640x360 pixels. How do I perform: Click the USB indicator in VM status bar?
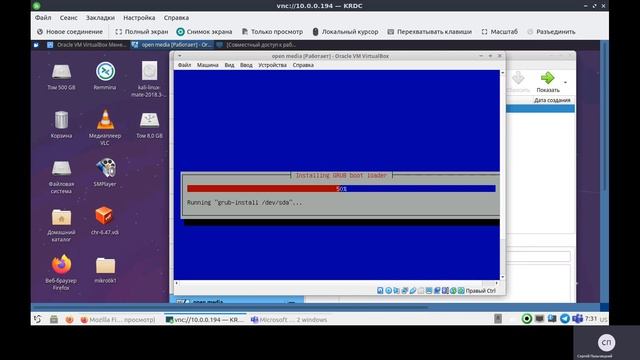click(x=413, y=291)
